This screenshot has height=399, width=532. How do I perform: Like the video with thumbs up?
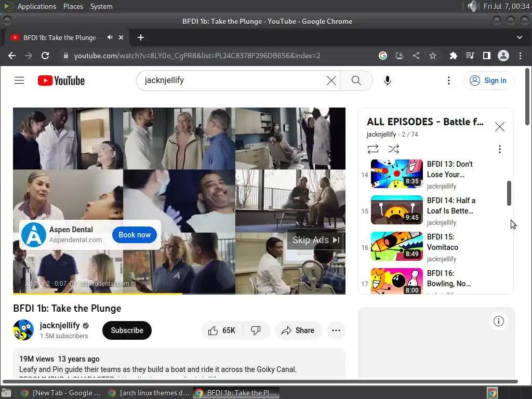coord(222,330)
